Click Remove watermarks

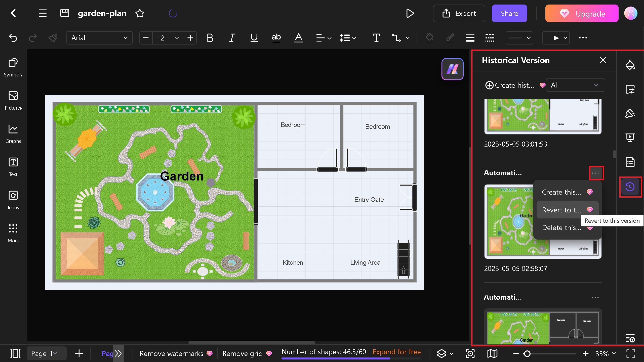click(176, 354)
